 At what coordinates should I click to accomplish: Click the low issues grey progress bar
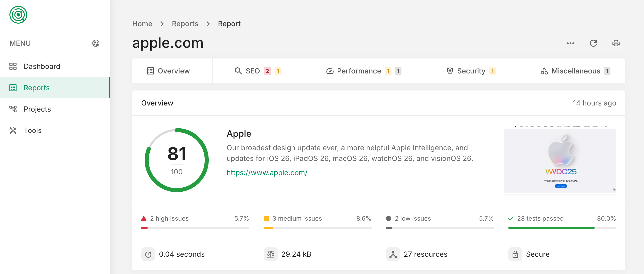pyautogui.click(x=440, y=228)
